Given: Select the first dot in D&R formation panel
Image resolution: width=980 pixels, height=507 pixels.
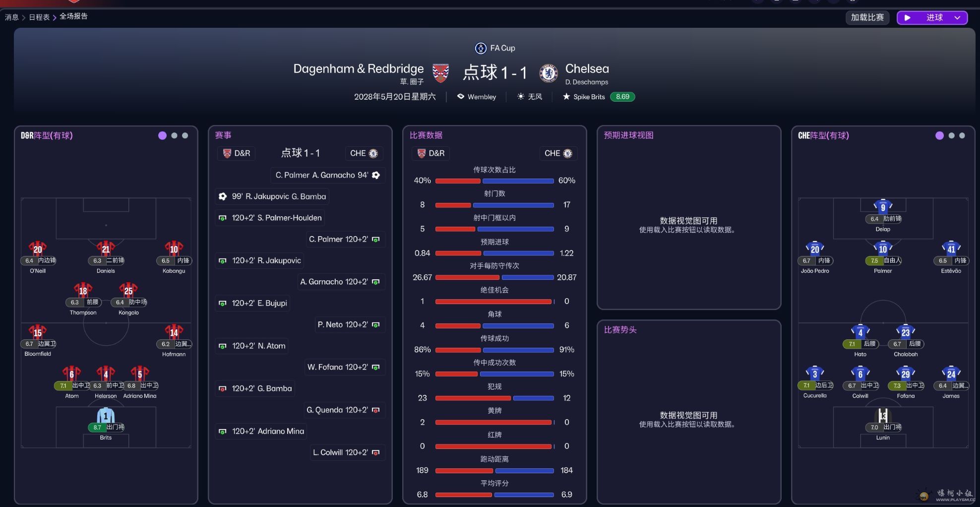Looking at the screenshot, I should (x=162, y=135).
